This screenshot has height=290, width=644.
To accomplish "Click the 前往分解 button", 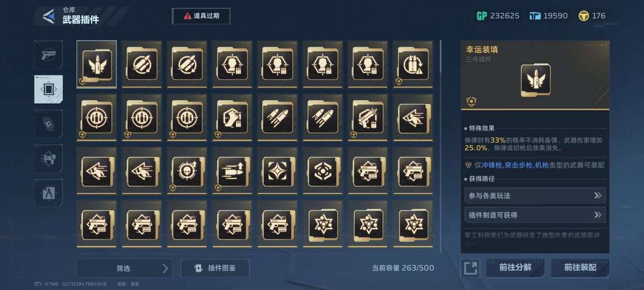I will (515, 268).
